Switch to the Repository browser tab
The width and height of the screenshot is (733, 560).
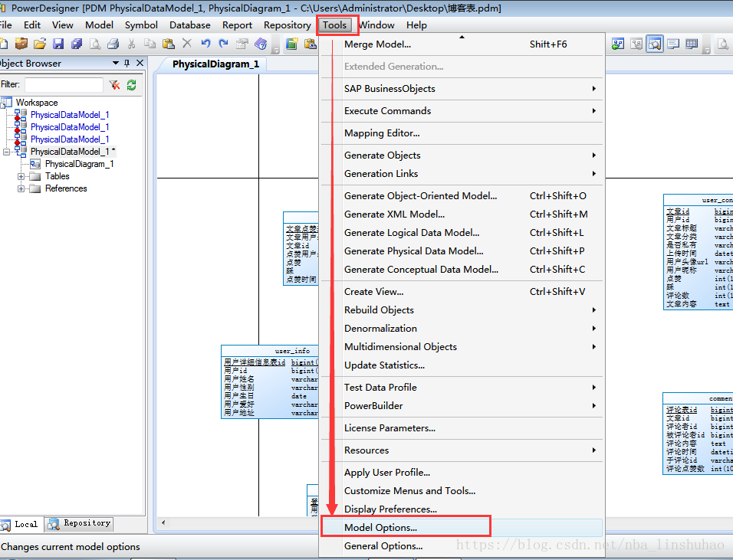pos(80,524)
